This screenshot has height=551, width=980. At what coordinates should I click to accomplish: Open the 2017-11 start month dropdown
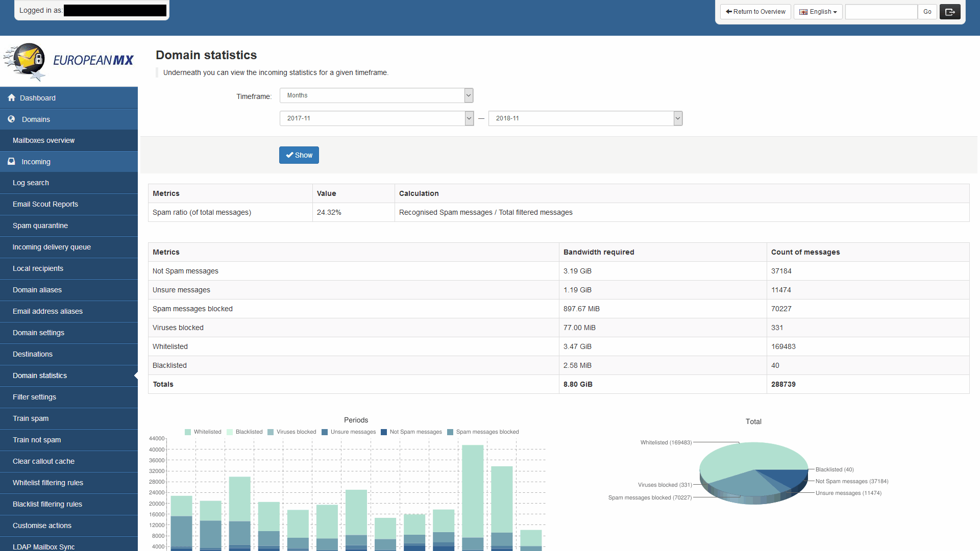(376, 118)
